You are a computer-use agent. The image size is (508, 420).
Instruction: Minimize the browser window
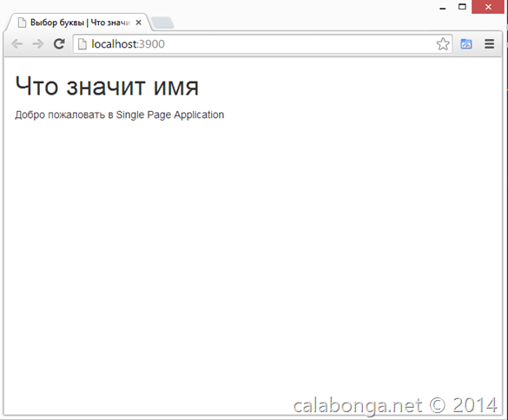(x=443, y=8)
